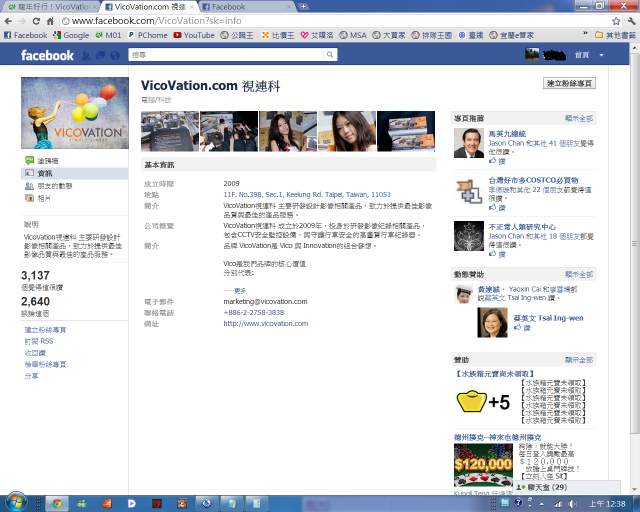This screenshot has height=512, width=640.
Task: Open the Ma Ying-jeou president page thumbnail
Action: coord(469,143)
